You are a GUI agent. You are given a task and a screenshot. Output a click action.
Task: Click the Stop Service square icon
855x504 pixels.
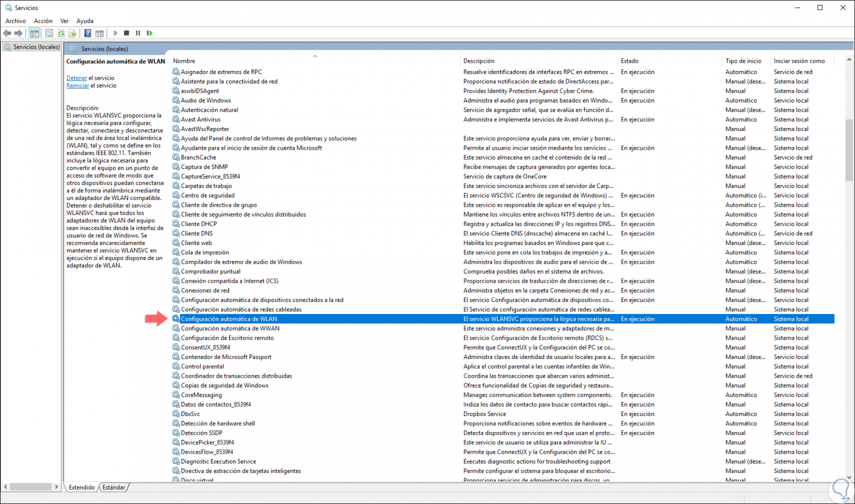point(126,33)
